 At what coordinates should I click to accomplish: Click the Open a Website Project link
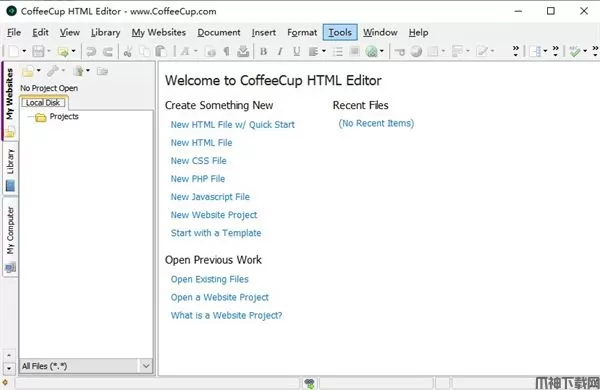click(220, 297)
